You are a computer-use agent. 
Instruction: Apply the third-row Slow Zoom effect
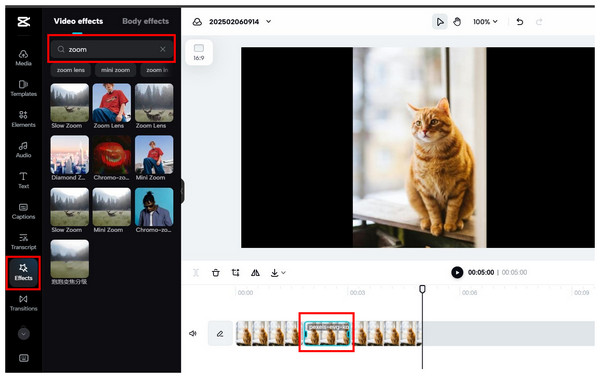(70, 207)
